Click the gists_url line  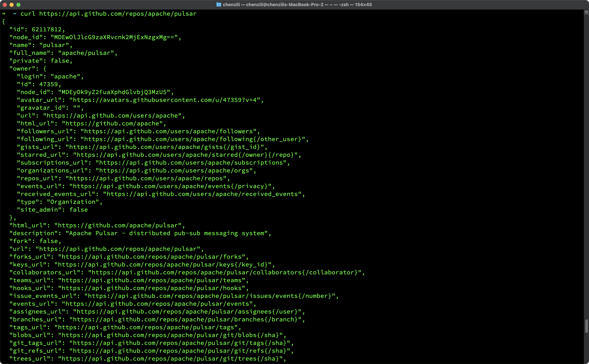(142, 147)
